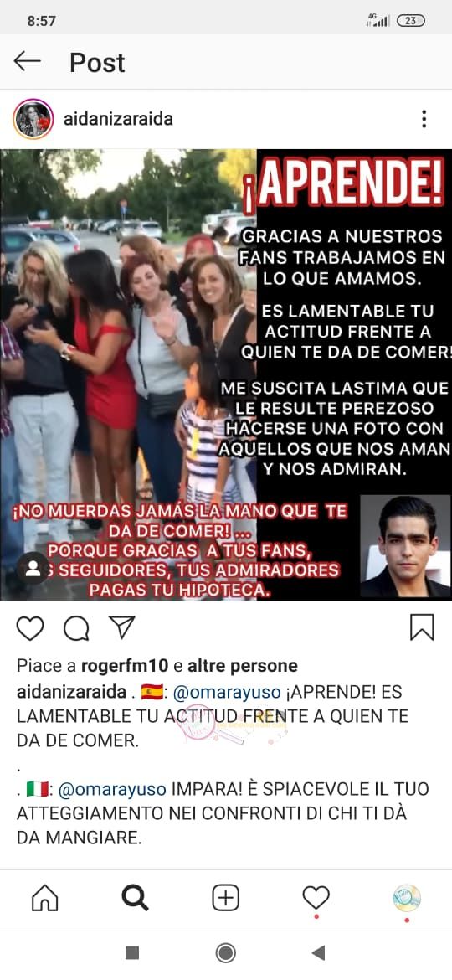The width and height of the screenshot is (452, 980).
Task: Like the post with the heart icon
Action: 30,628
